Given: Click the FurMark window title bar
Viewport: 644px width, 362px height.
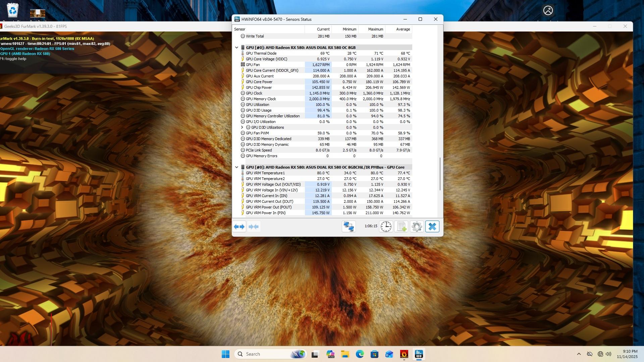Looking at the screenshot, I should (x=116, y=26).
